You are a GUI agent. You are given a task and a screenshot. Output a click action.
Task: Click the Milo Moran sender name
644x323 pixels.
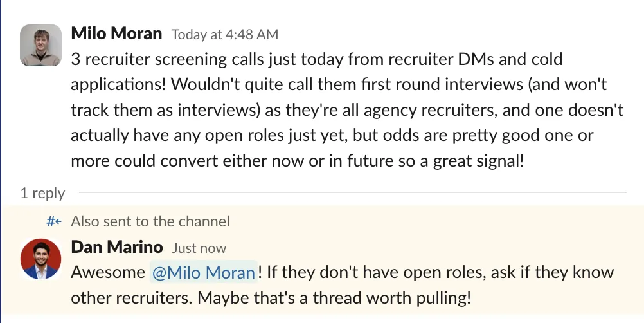tap(116, 33)
